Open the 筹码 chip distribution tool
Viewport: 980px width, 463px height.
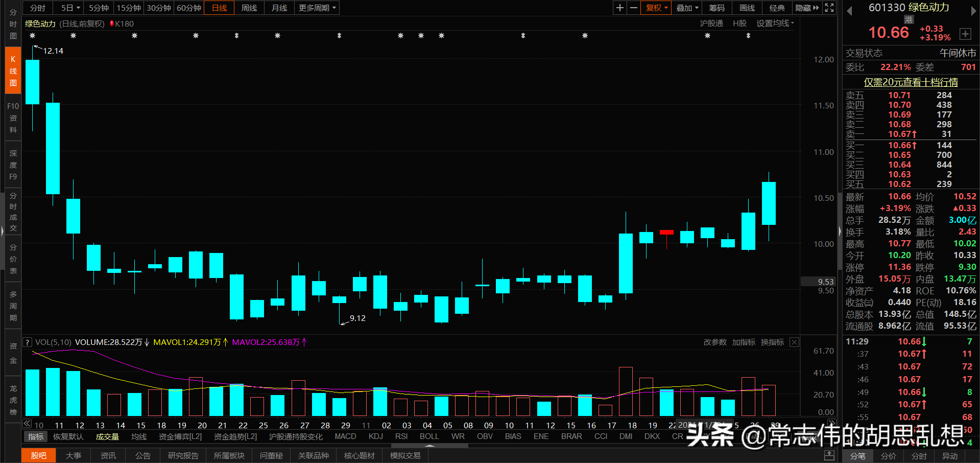(x=716, y=8)
